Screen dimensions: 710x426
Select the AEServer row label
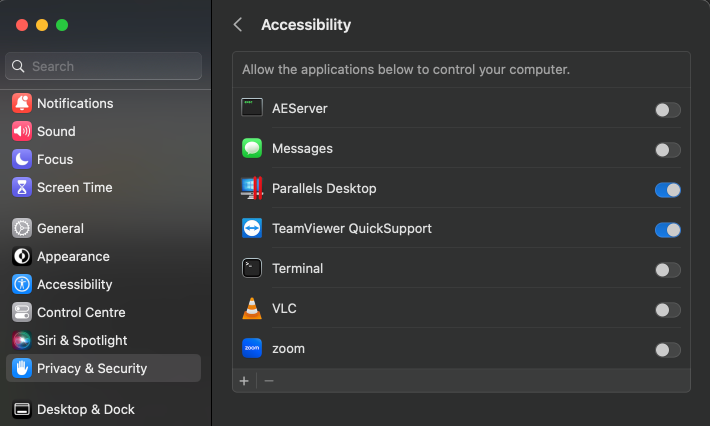pos(299,109)
